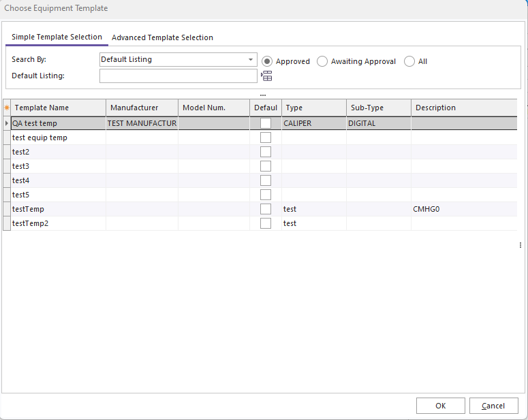The width and height of the screenshot is (528, 420).
Task: Open the Simple Template Selection tab
Action: point(57,37)
